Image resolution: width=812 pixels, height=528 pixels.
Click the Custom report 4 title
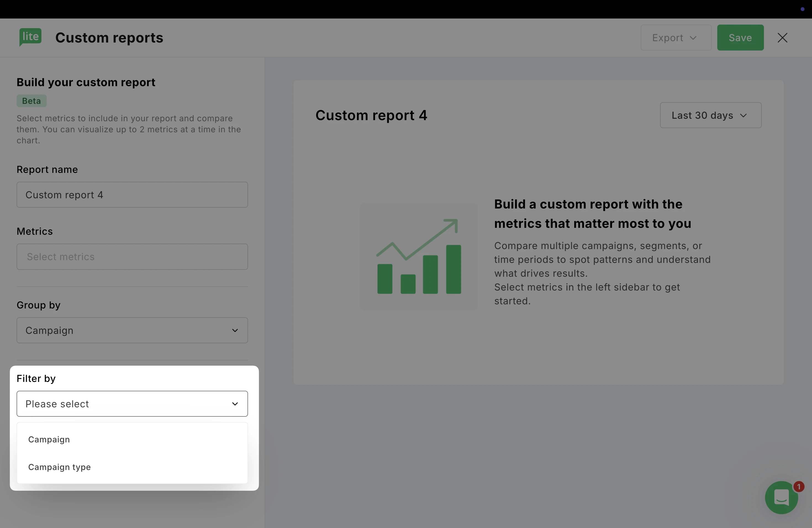point(371,115)
